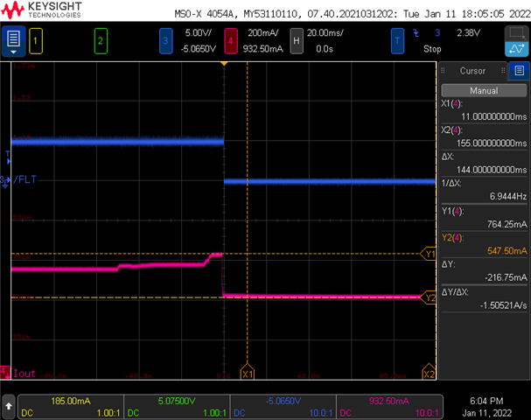The image size is (531, 420).
Task: Toggle channel 3 blue button
Action: click(165, 41)
